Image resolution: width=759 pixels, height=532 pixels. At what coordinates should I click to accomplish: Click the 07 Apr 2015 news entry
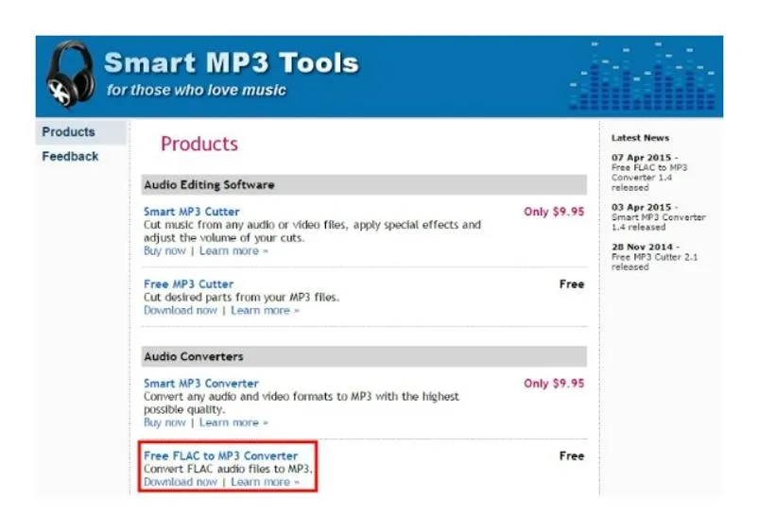pos(649,172)
